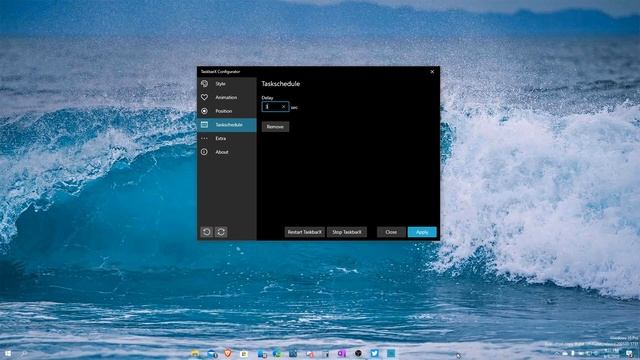Click the "sec" unit label
Viewport: 640px width, 360px height.
pyautogui.click(x=294, y=107)
